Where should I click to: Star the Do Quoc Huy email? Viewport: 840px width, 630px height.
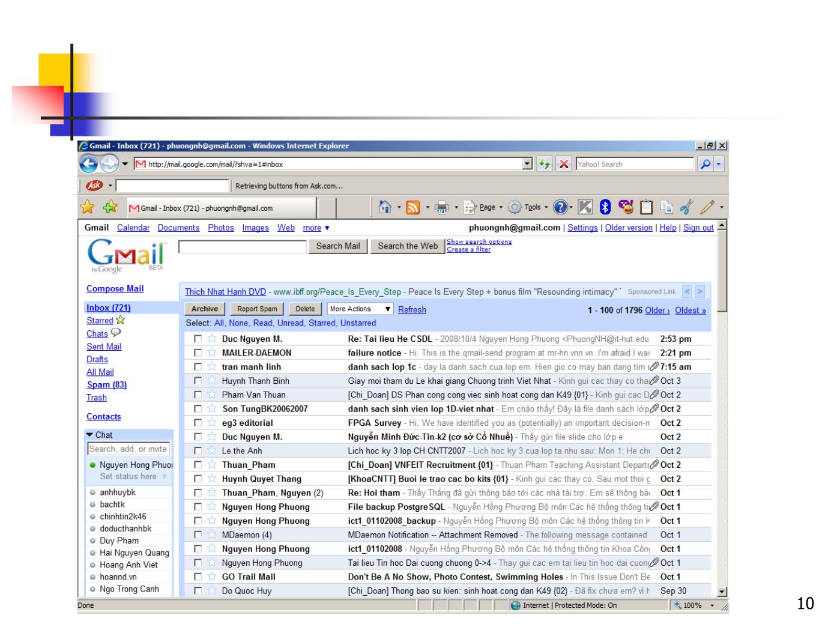211,591
